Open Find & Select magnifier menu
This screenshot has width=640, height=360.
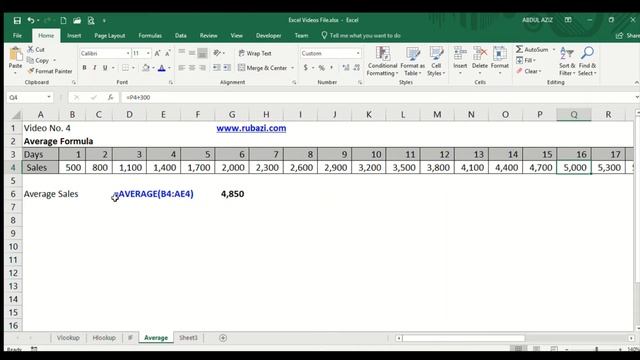(587, 61)
